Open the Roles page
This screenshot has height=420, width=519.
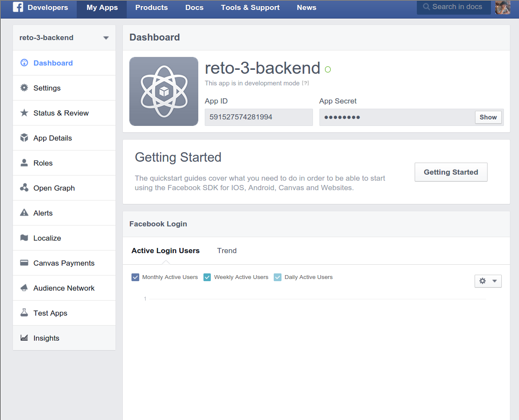[64, 163]
